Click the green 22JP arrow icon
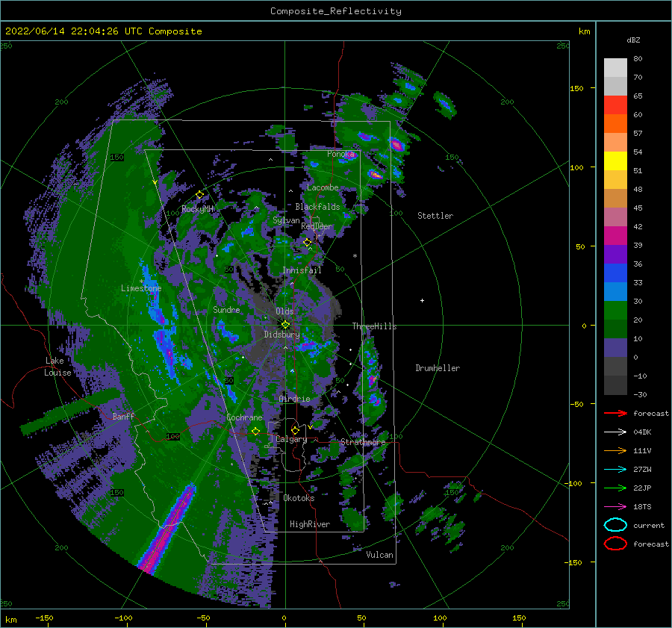 pos(615,488)
